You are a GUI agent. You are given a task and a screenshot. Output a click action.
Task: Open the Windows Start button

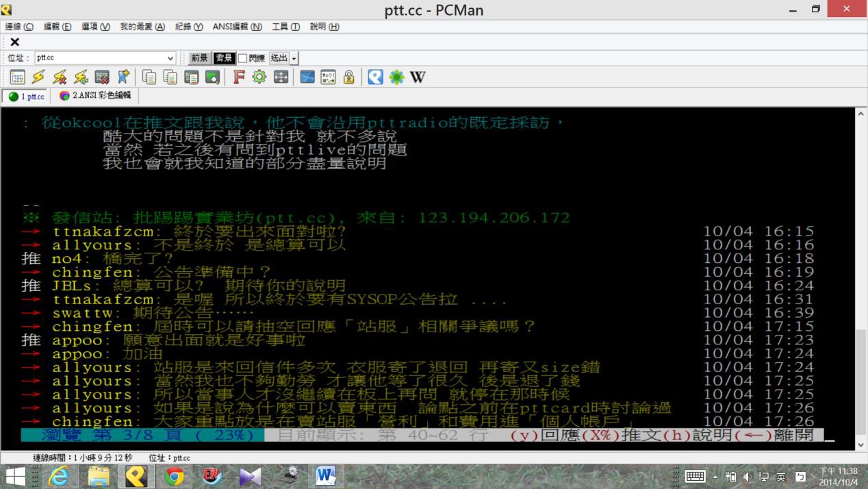point(15,476)
